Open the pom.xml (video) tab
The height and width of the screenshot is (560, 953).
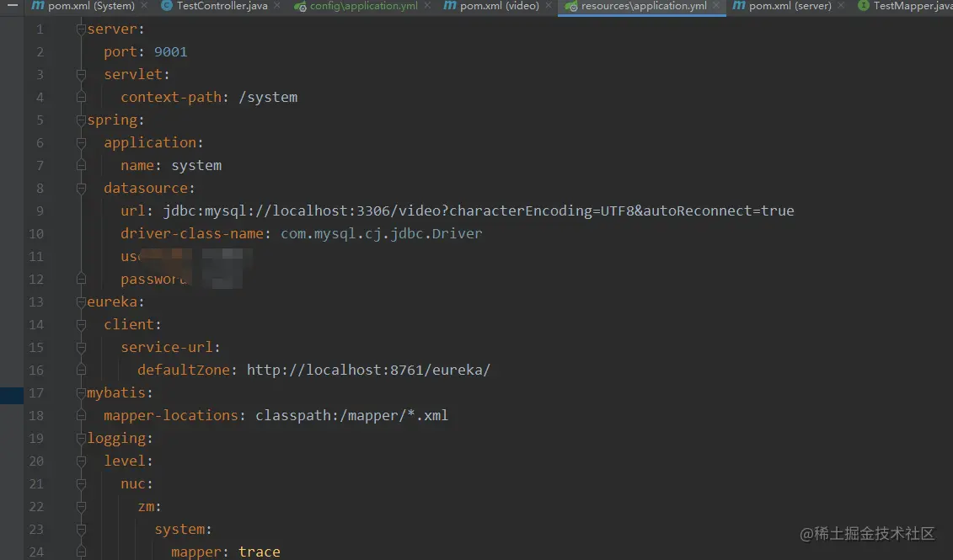(499, 5)
